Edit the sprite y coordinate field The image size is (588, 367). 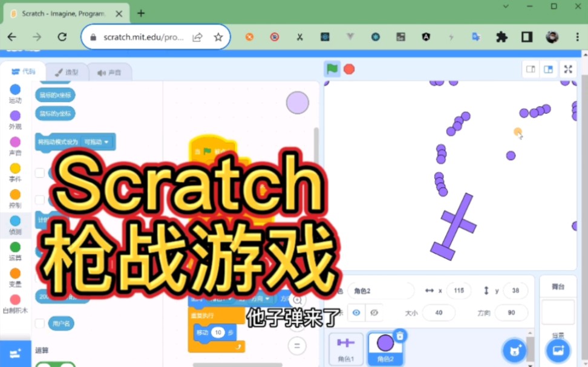[515, 291]
